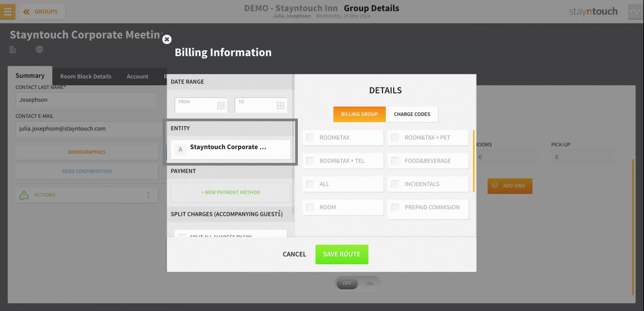Switch to Billing Group tab

(359, 114)
